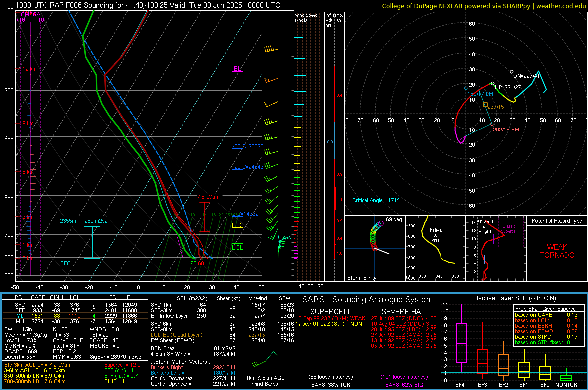Click the SARS - Sounding Analogue System heading
The height and width of the screenshot is (390, 588).
(x=367, y=300)
